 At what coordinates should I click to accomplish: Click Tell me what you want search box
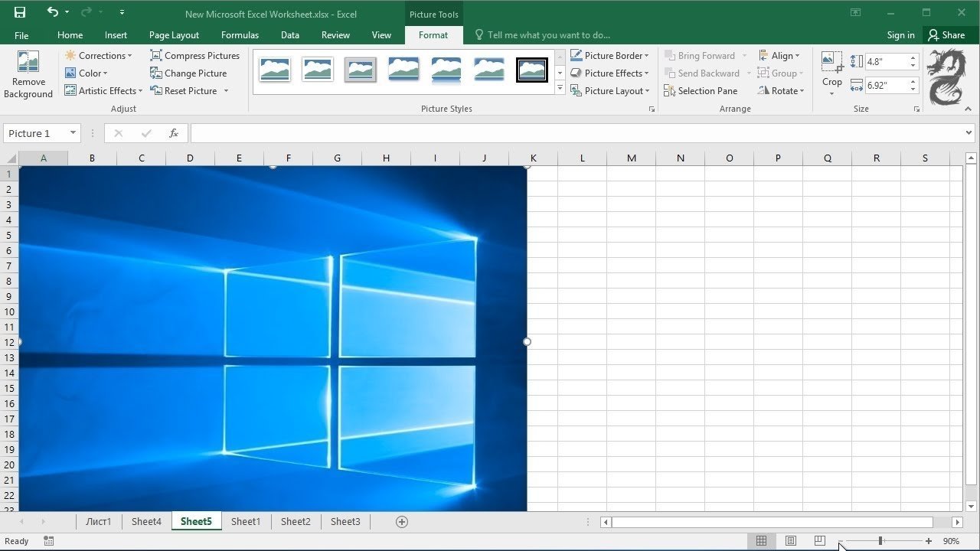pyautogui.click(x=542, y=35)
